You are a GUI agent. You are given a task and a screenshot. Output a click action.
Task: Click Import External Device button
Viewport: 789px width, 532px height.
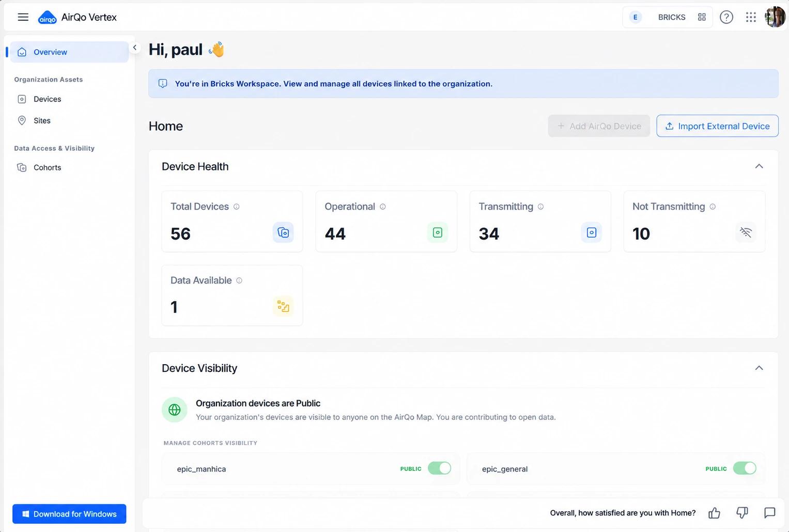(717, 126)
